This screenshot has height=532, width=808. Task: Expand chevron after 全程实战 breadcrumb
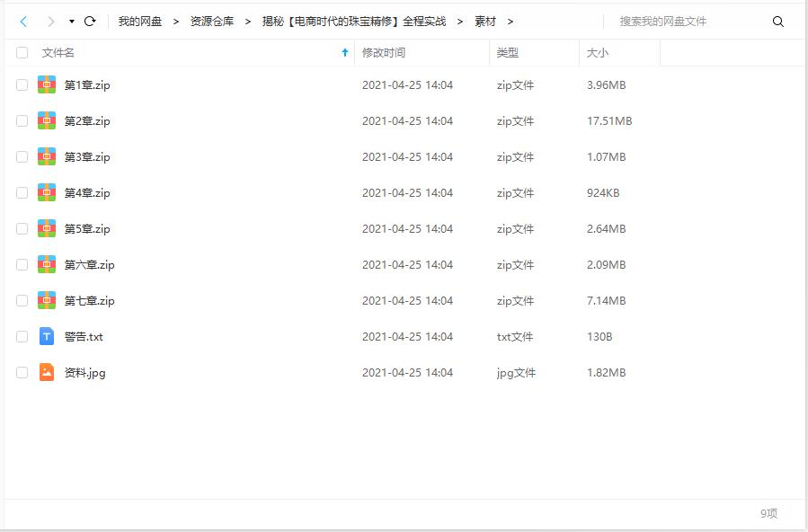click(x=460, y=22)
